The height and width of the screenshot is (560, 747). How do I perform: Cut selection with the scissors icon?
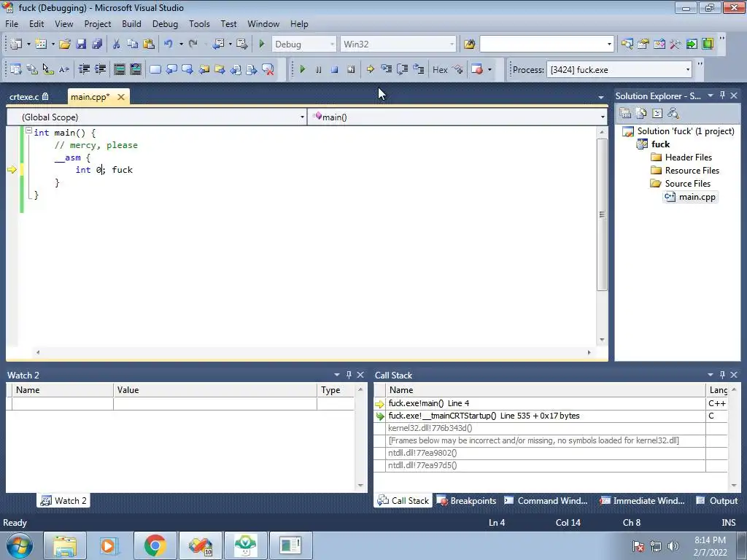click(116, 44)
